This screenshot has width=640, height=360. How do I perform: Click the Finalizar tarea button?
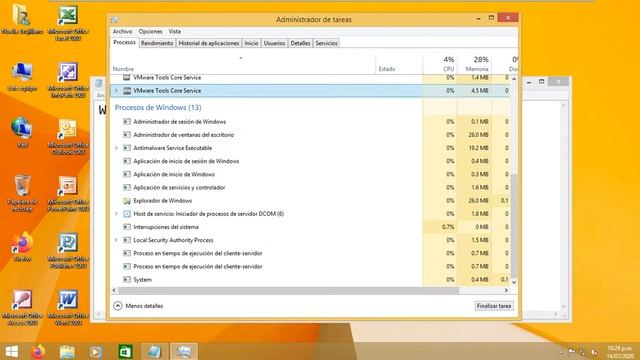tap(494, 306)
